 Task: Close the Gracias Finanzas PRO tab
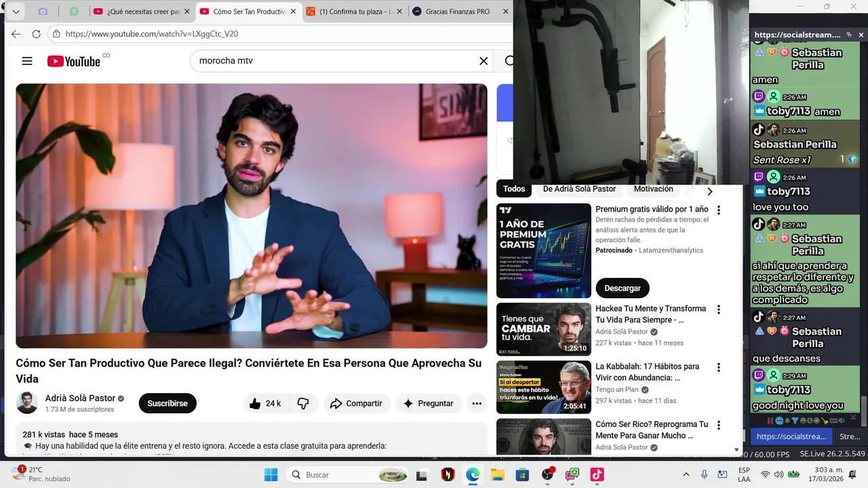(x=506, y=12)
